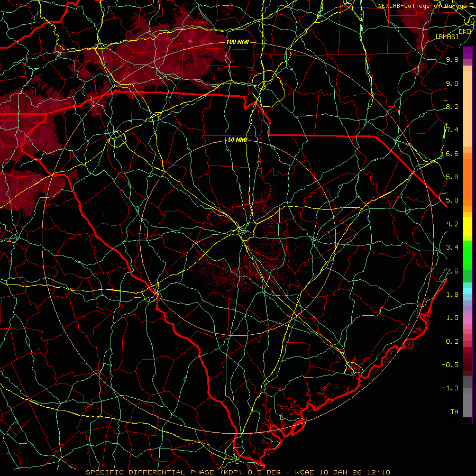476x476 pixels.
Task: Click the 7.4 value on the color scale
Action: coord(452,130)
